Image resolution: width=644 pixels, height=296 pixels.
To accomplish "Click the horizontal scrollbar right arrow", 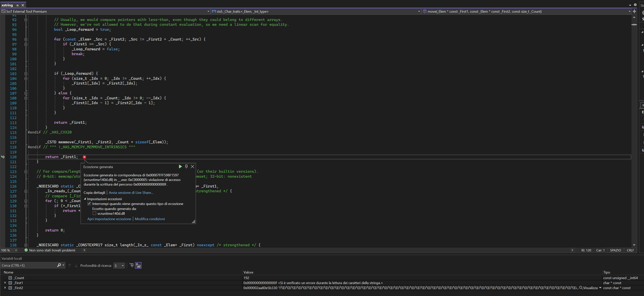I will point(572,250).
